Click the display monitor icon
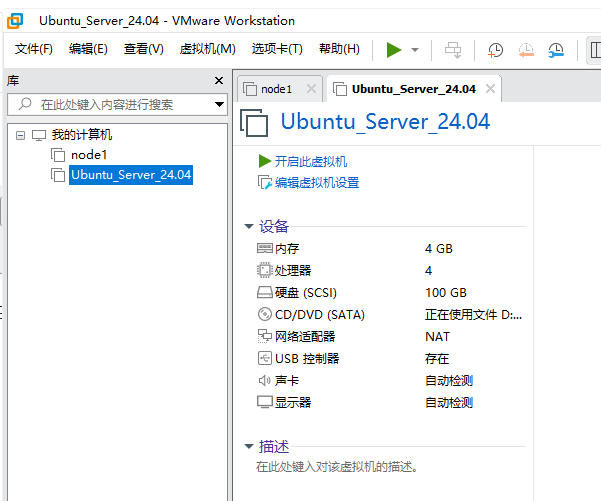This screenshot has width=601, height=501. [265, 402]
